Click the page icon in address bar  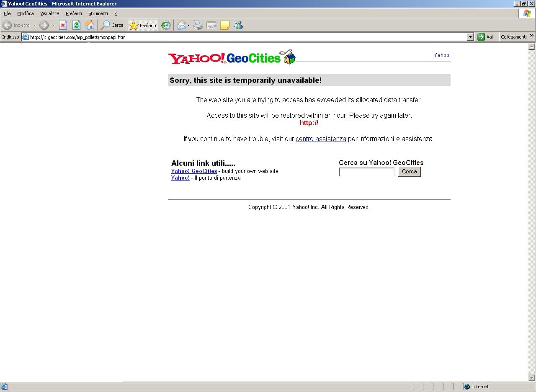coord(25,37)
